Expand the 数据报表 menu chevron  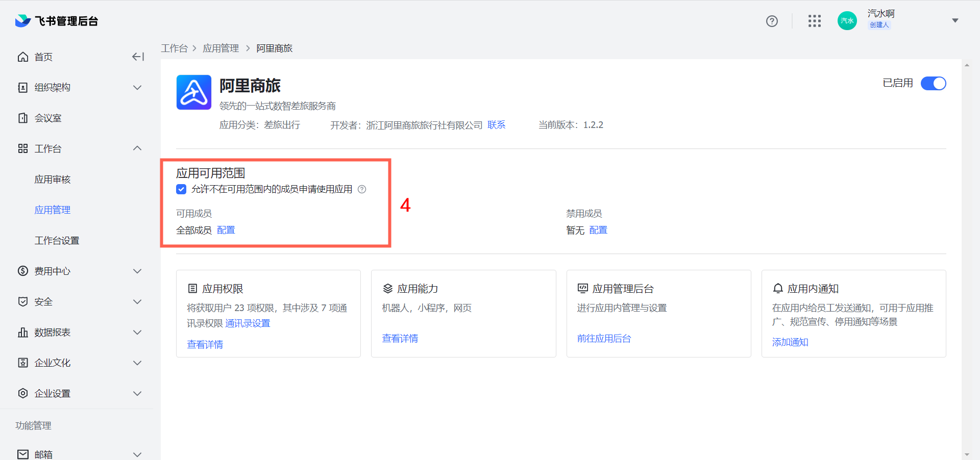tap(137, 332)
